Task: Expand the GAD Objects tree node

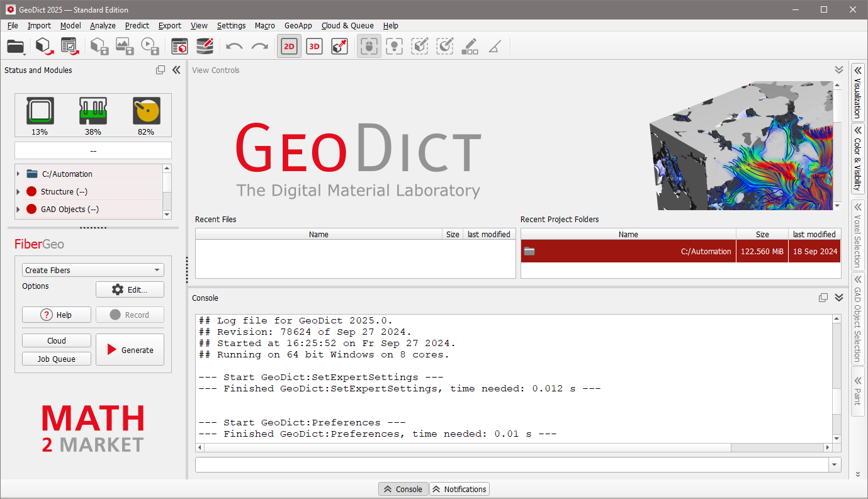Action: coord(18,209)
